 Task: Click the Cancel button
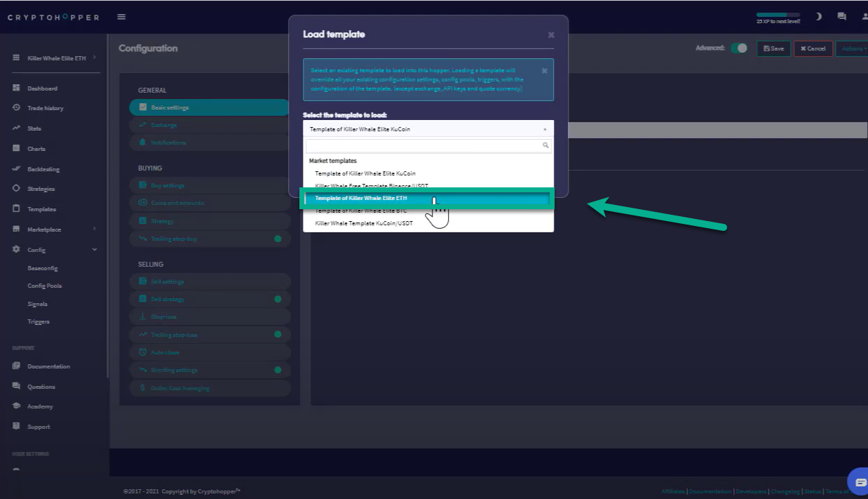pos(813,48)
